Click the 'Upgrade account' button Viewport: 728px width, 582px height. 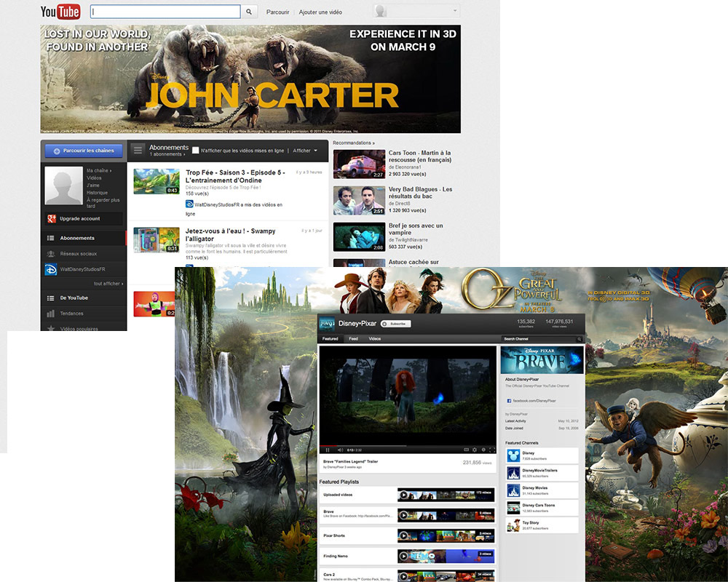[84, 218]
